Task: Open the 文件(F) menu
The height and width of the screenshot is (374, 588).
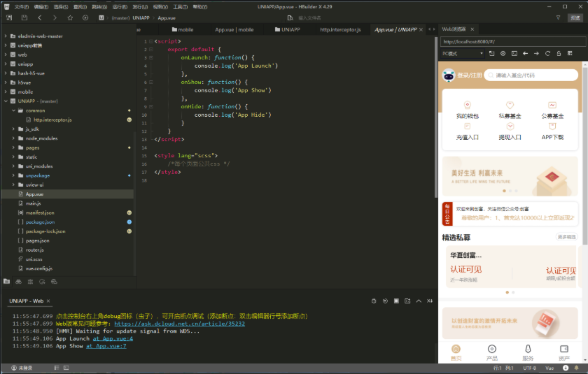Action: (22, 7)
